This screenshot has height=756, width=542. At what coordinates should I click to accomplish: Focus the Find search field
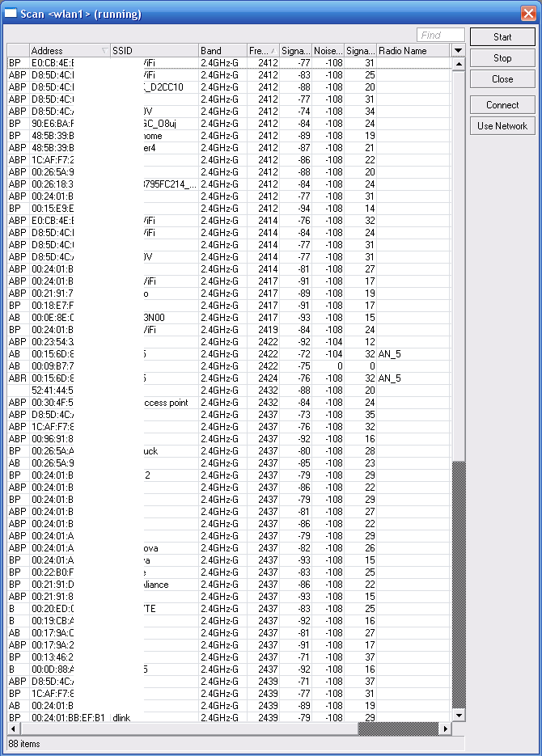441,36
